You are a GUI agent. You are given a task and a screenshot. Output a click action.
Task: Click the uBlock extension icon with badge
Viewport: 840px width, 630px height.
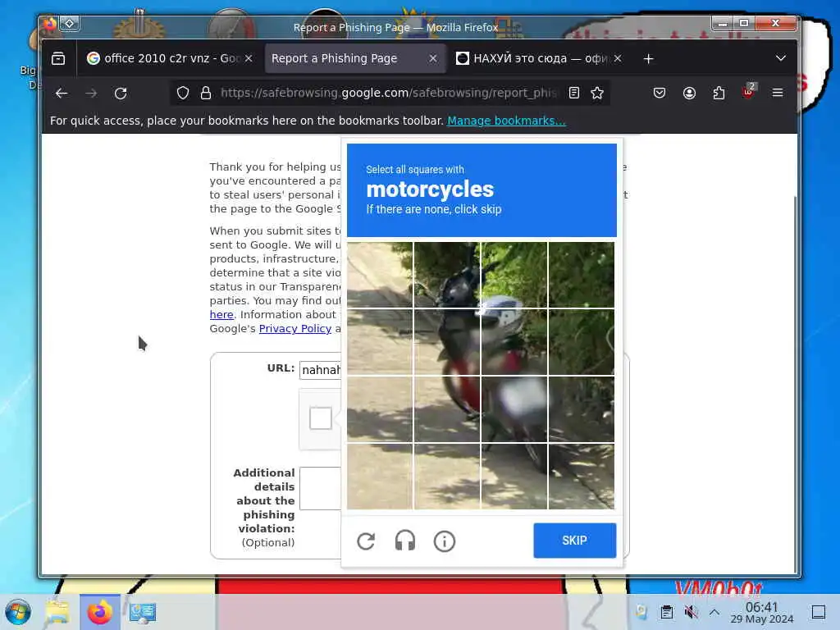(x=748, y=92)
